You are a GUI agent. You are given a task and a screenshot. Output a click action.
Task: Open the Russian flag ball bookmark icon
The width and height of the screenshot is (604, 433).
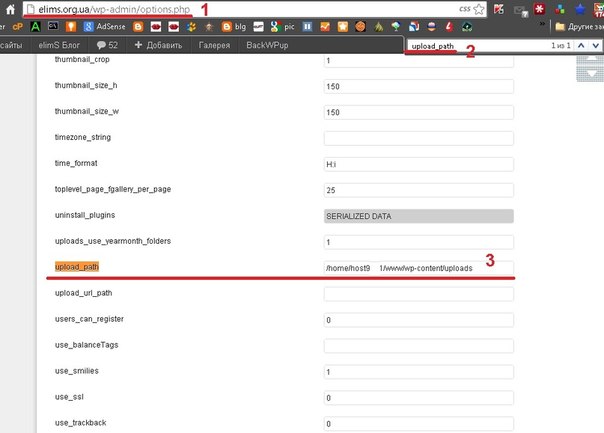pos(431,27)
